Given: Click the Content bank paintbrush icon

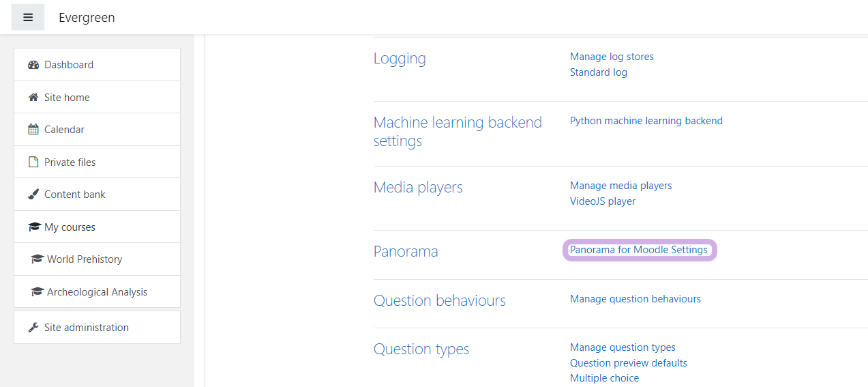Looking at the screenshot, I should [x=33, y=195].
